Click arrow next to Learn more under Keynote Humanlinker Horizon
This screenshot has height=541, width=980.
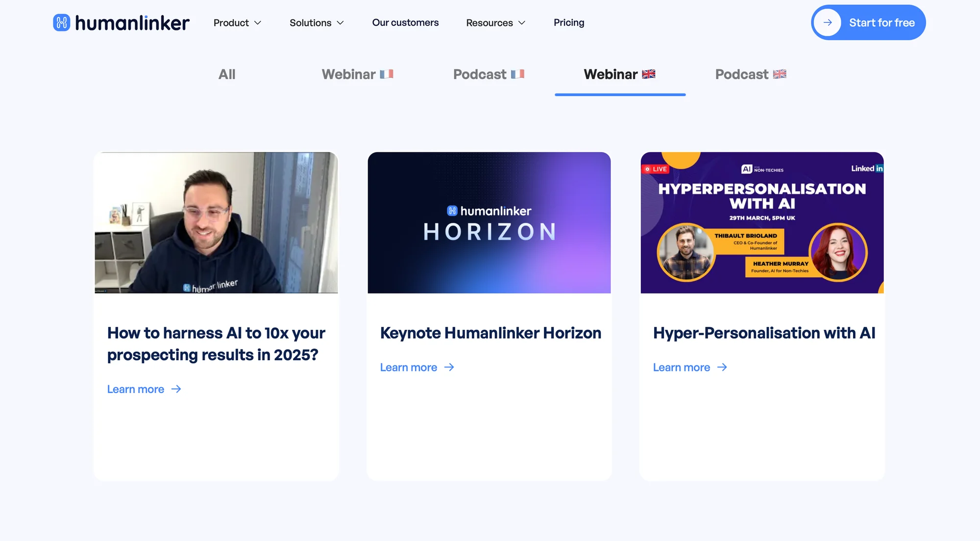pyautogui.click(x=449, y=367)
